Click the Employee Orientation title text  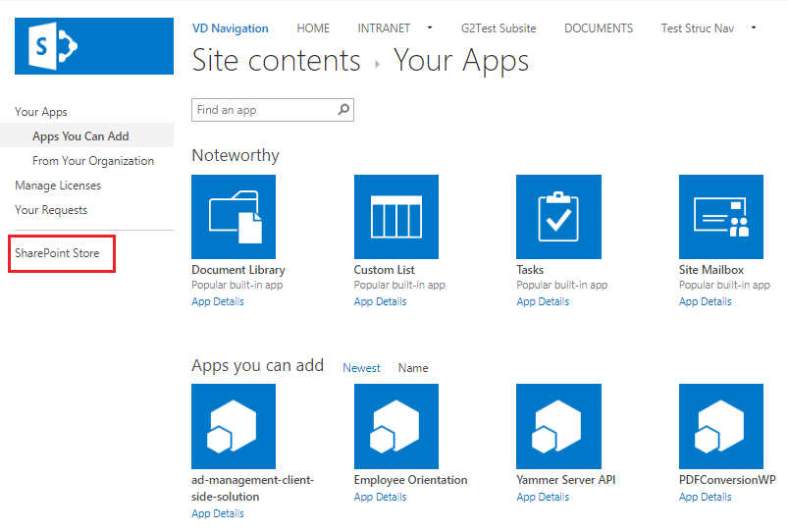[x=410, y=480]
